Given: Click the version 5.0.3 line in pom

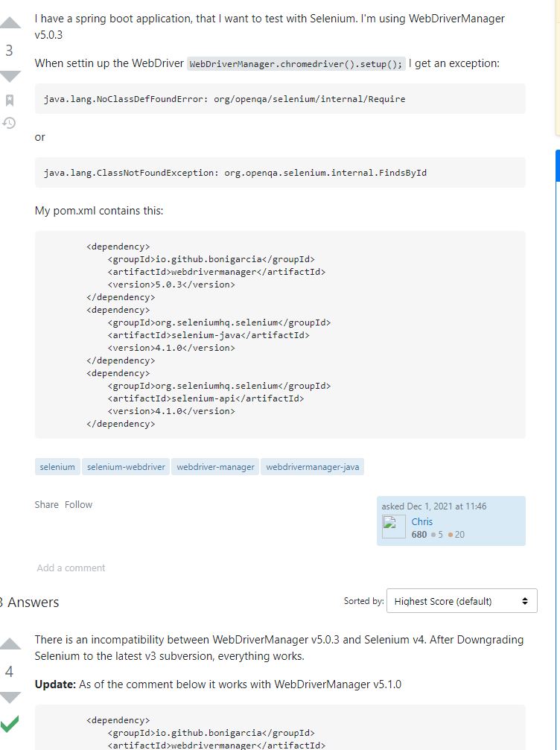Looking at the screenshot, I should pyautogui.click(x=171, y=285).
